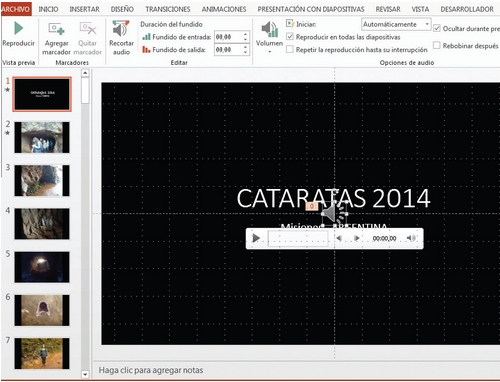Expand the Volumen dropdown menu
Viewport: 500px width, 382px height.
coord(269,52)
